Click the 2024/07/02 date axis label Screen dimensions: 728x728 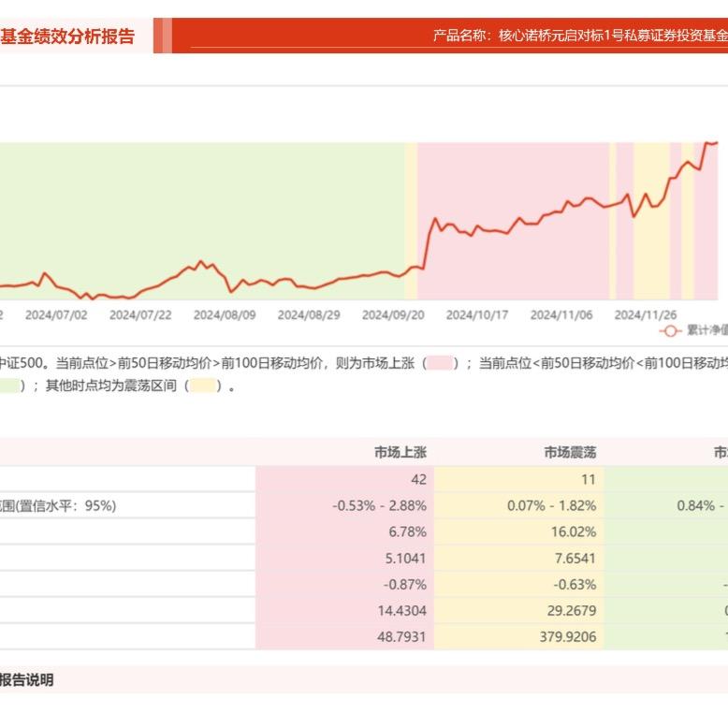(x=56, y=315)
